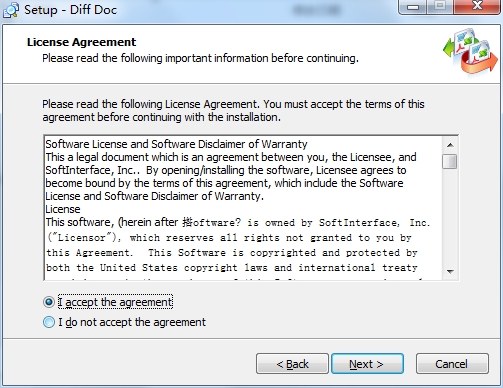Viewport: 503px width, 388px height.
Task: Choose "I do not accept the agreement" option
Action: tap(49, 322)
